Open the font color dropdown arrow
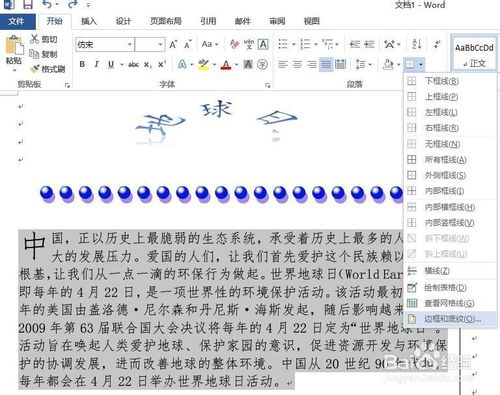Screen dimensions: 500x395 (236, 65)
